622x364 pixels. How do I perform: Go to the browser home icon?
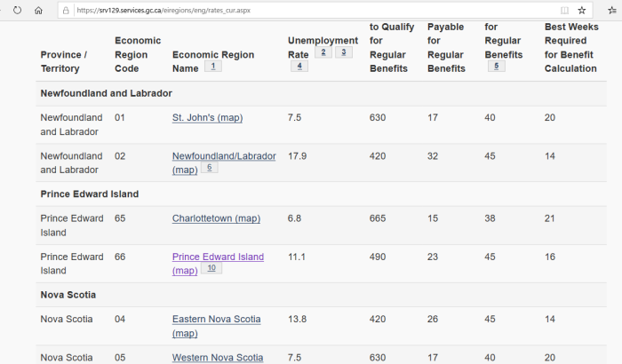38,11
